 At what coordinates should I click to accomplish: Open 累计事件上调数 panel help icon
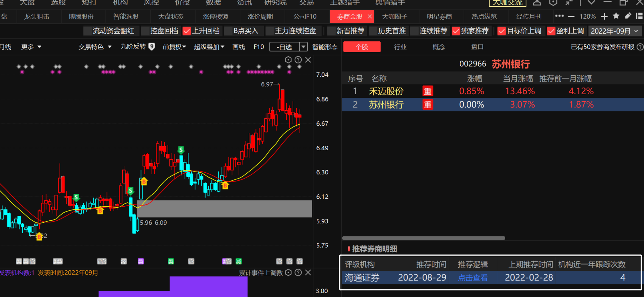(x=298, y=272)
